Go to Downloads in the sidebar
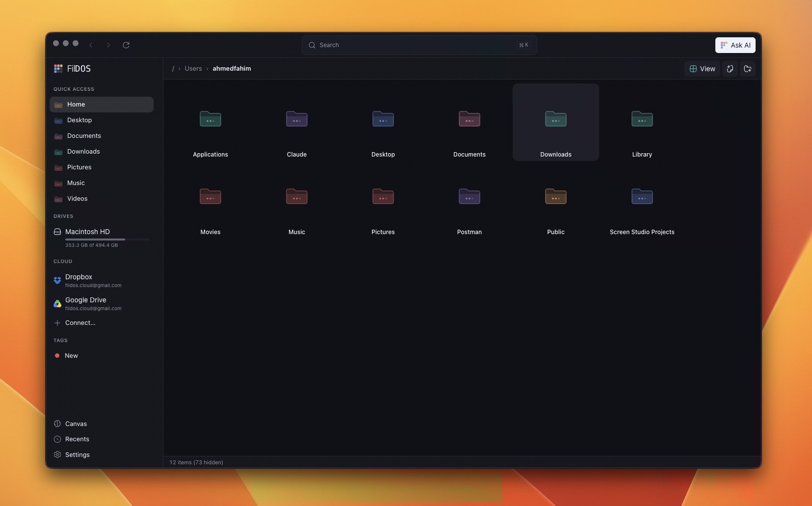 tap(102, 152)
